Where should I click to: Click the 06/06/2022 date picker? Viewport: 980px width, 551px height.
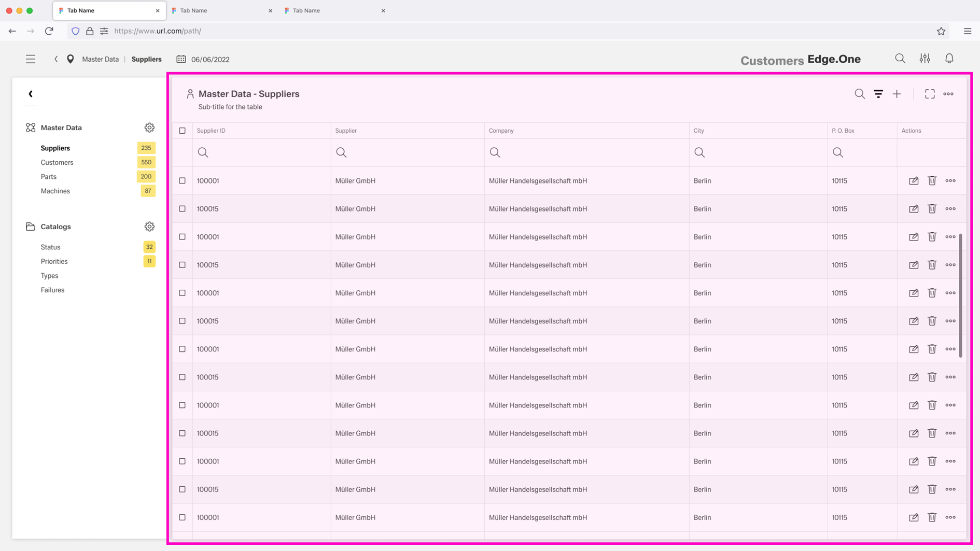[x=203, y=59]
